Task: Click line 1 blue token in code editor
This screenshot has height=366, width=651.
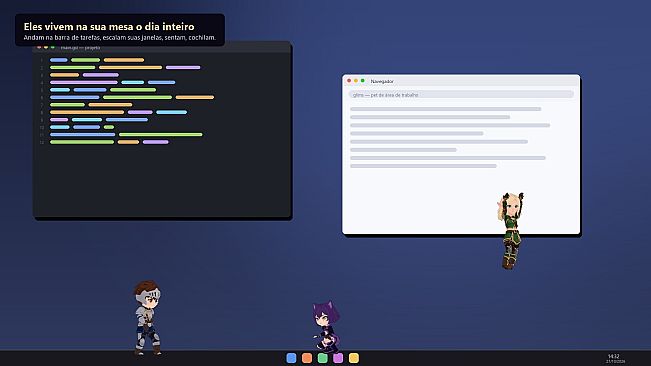Action: pyautogui.click(x=59, y=60)
